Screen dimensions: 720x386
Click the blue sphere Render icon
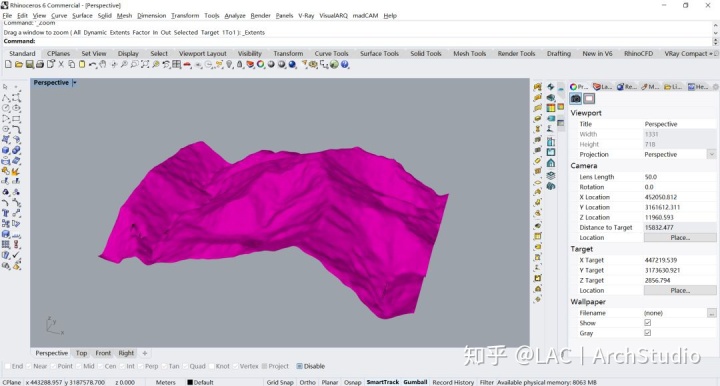tap(292, 65)
